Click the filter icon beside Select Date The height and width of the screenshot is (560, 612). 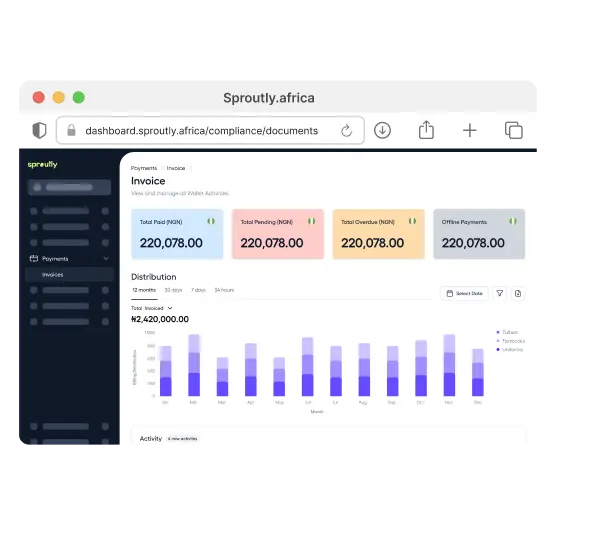(501, 293)
